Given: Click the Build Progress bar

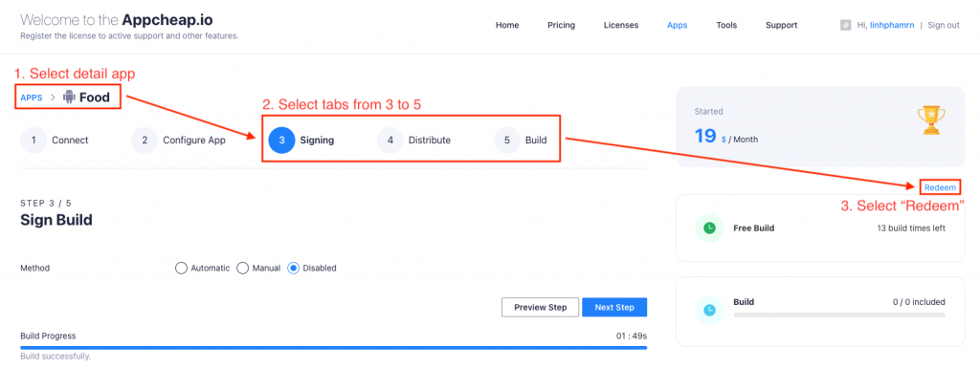Looking at the screenshot, I should coord(334,347).
